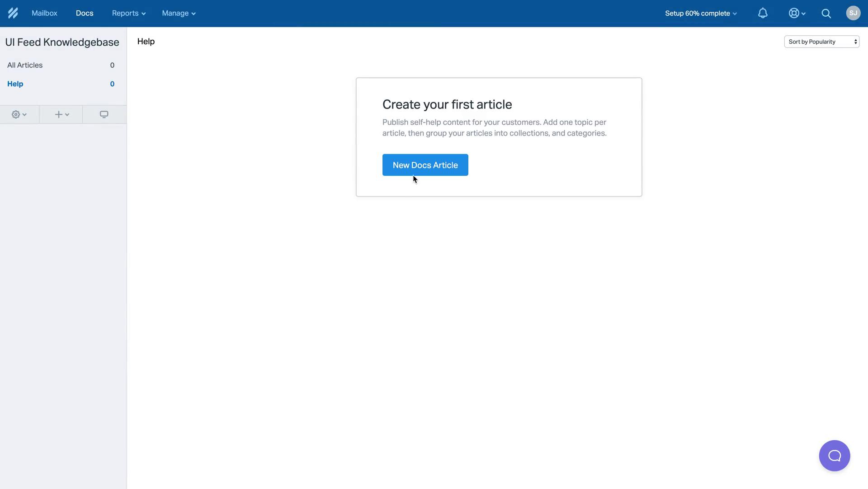868x489 pixels.
Task: Select All Articles in sidebar
Action: pyautogui.click(x=24, y=66)
